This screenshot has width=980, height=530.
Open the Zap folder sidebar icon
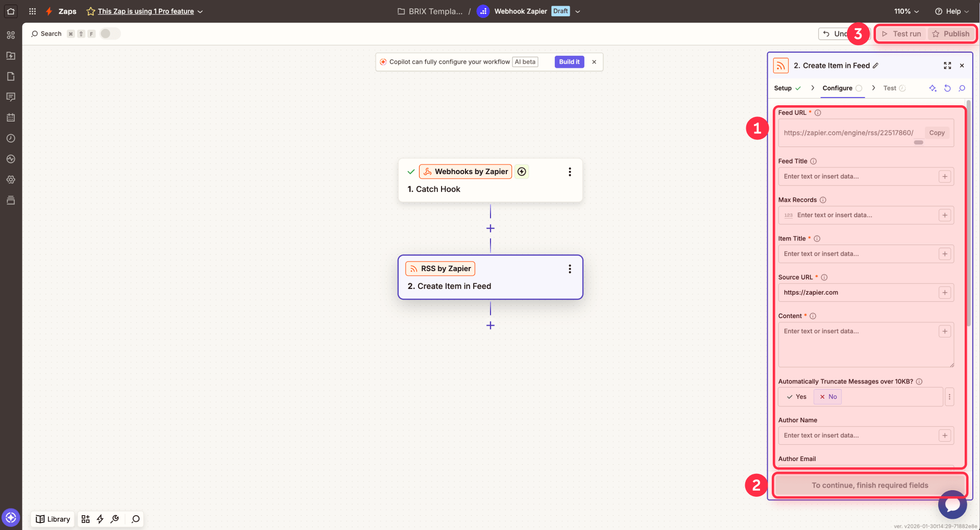11,56
